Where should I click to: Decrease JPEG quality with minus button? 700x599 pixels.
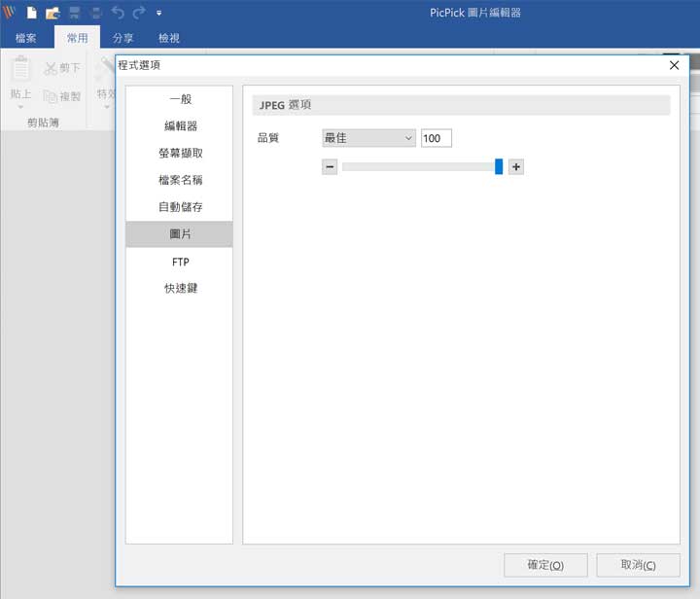330,167
